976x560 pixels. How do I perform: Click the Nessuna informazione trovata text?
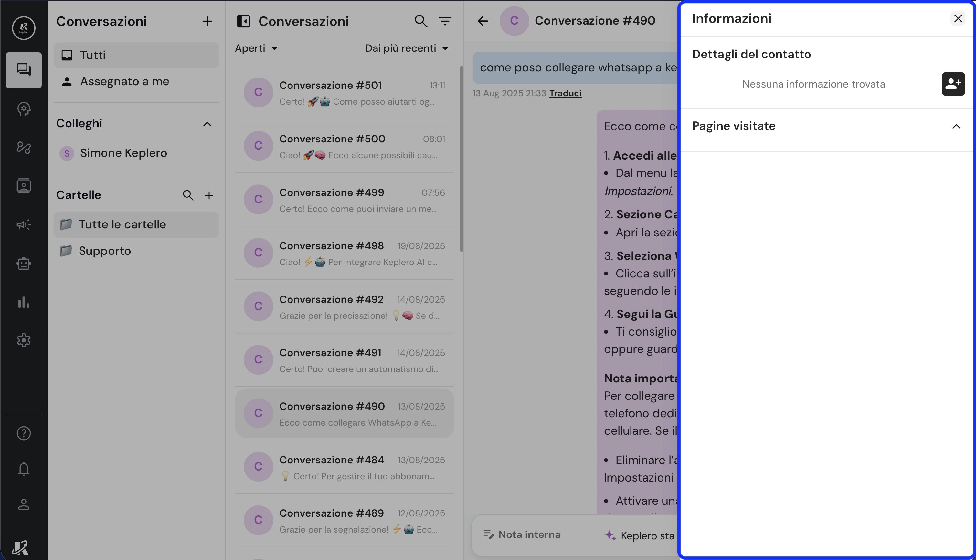813,84
